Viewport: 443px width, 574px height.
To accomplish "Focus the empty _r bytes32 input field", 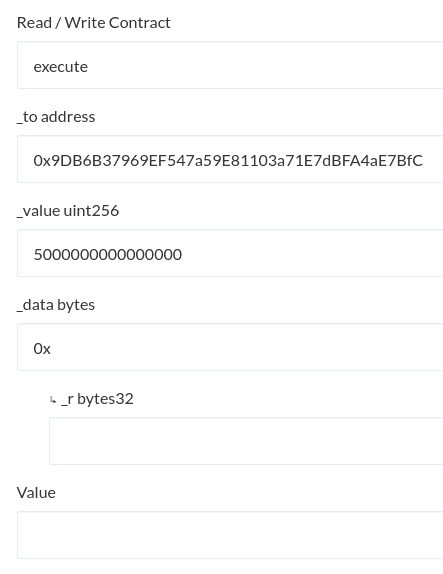I will click(246, 441).
